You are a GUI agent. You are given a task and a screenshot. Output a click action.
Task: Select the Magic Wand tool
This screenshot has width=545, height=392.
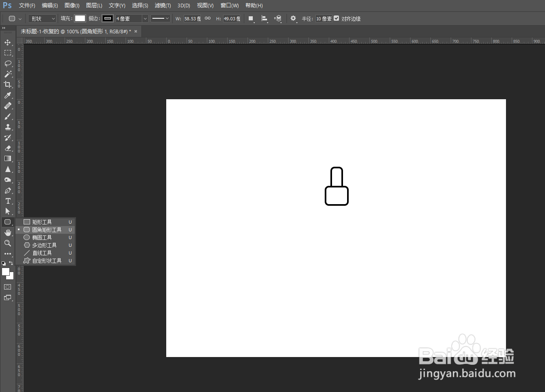click(x=8, y=74)
